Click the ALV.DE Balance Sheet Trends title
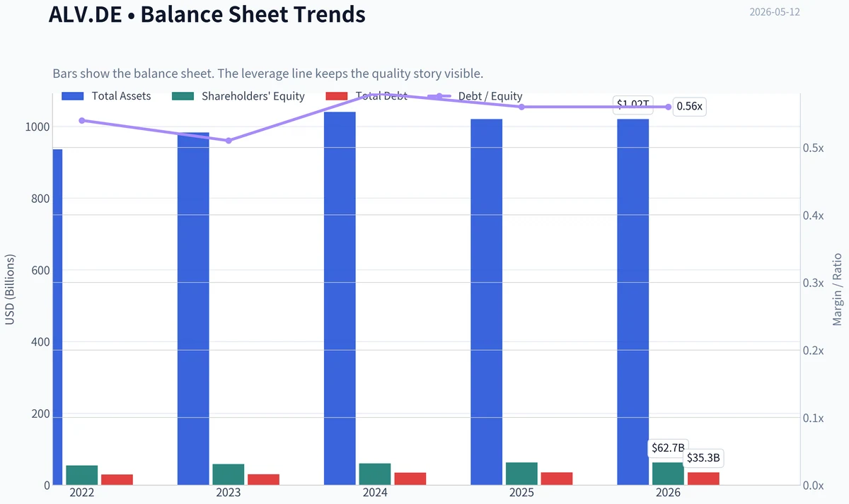Viewport: 849px width, 504px height. (x=207, y=13)
